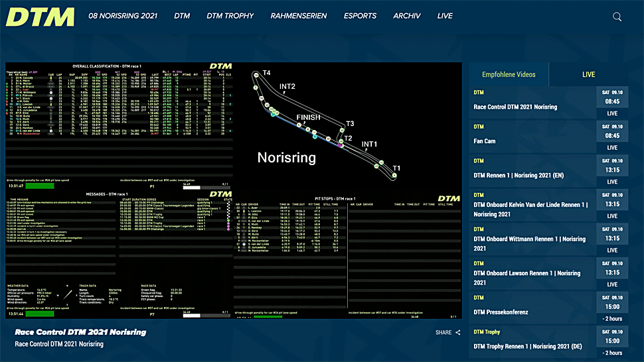Open DTM Onboard Kelvin Van der Linde video
This screenshot has width=644, height=362.
click(x=530, y=210)
